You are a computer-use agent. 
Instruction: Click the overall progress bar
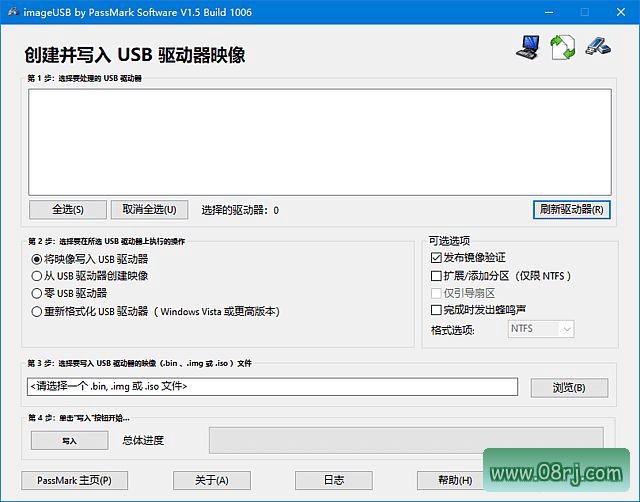(x=406, y=440)
